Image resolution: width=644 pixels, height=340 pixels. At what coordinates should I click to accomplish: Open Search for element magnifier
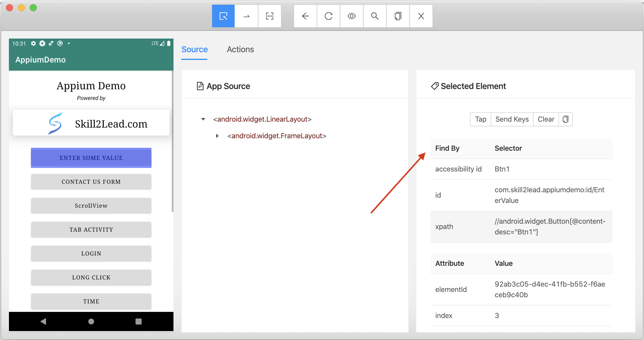pos(375,16)
